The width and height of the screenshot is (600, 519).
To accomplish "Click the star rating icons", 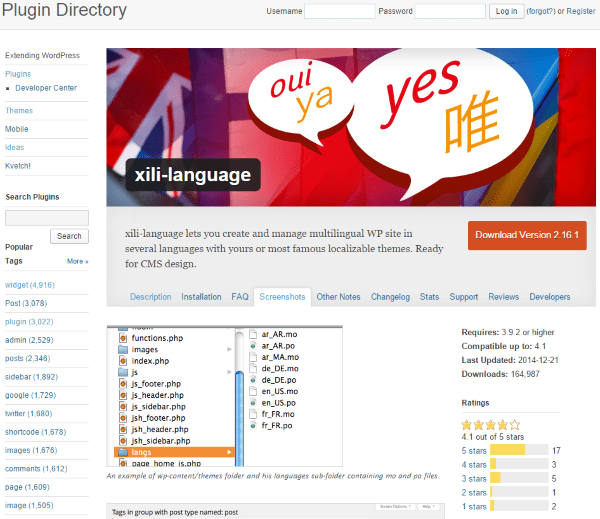I will tap(491, 424).
